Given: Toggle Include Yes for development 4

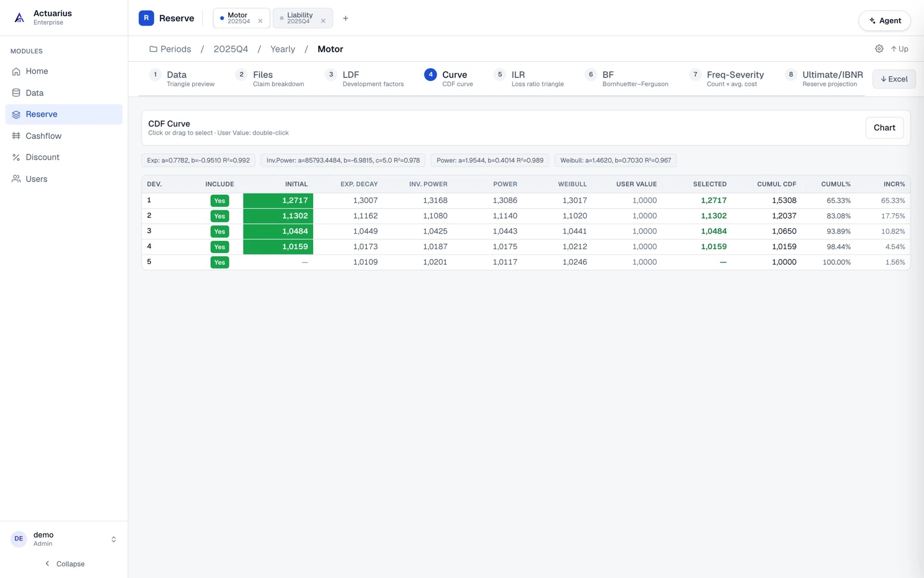Looking at the screenshot, I should [x=219, y=247].
